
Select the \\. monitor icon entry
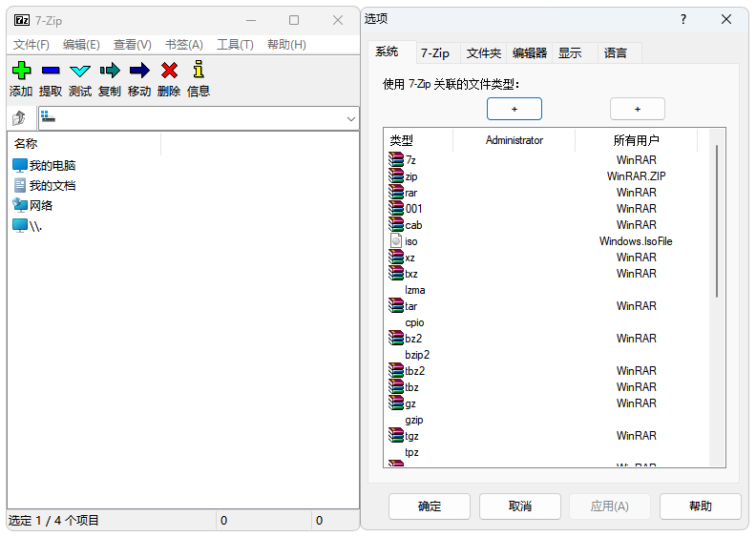point(20,225)
